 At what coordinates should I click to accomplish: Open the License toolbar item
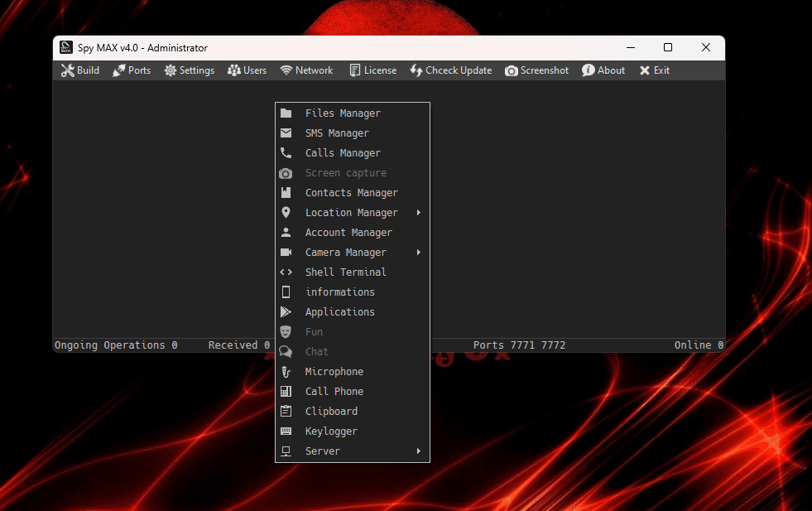click(372, 70)
